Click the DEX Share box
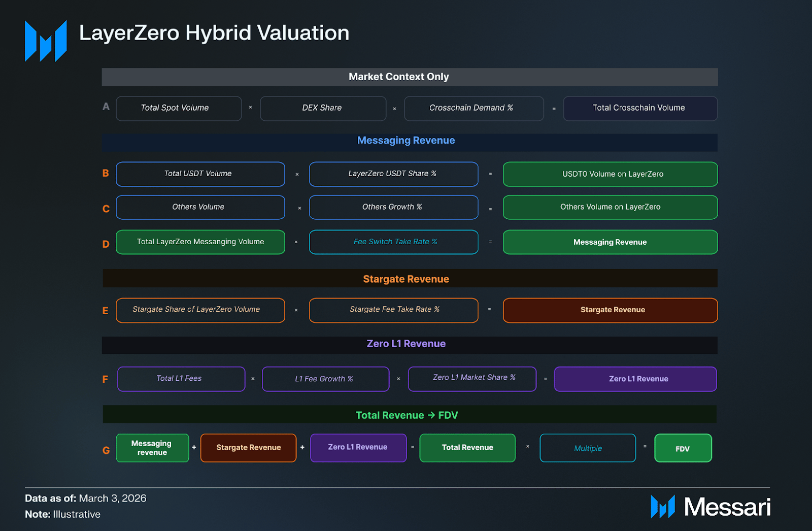Viewport: 812px width, 531px height. tap(323, 108)
